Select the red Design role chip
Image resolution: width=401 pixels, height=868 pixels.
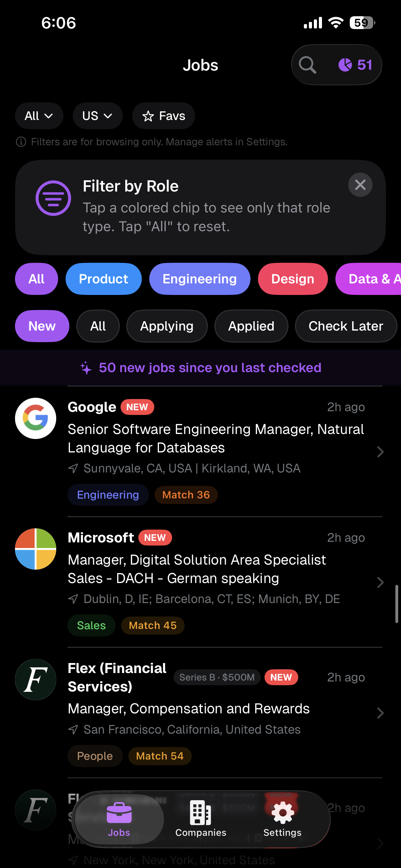292,279
